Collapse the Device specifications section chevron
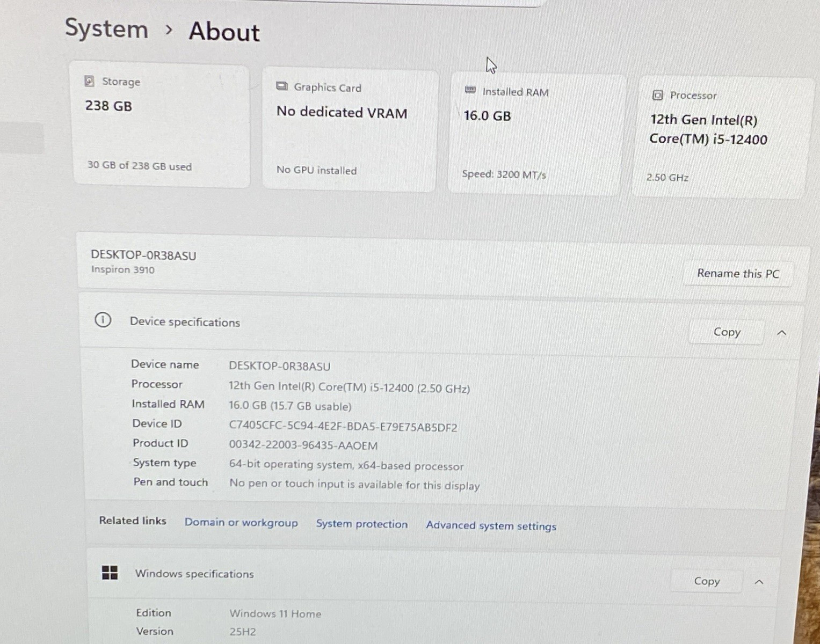This screenshot has height=644, width=820. pos(782,333)
